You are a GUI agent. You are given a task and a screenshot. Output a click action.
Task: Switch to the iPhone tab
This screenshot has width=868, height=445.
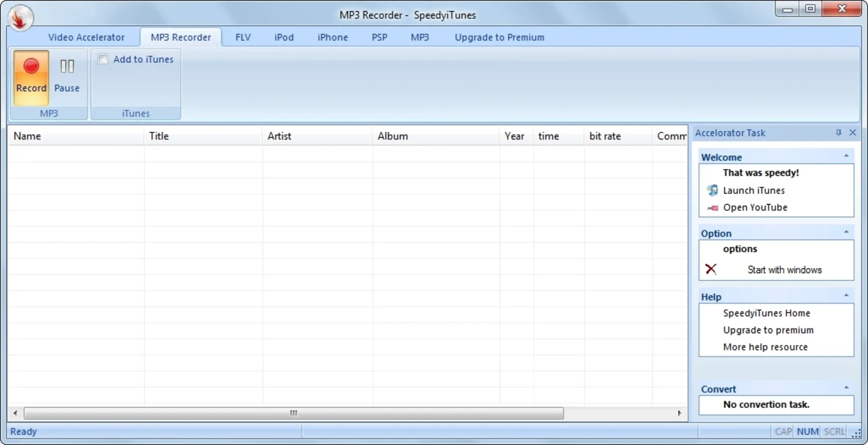point(332,37)
